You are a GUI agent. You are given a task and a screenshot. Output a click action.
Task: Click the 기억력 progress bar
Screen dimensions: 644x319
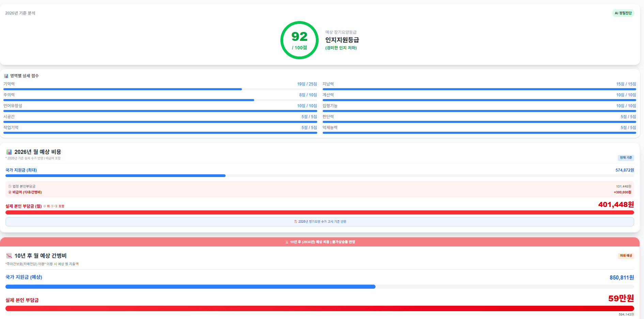tap(160, 89)
